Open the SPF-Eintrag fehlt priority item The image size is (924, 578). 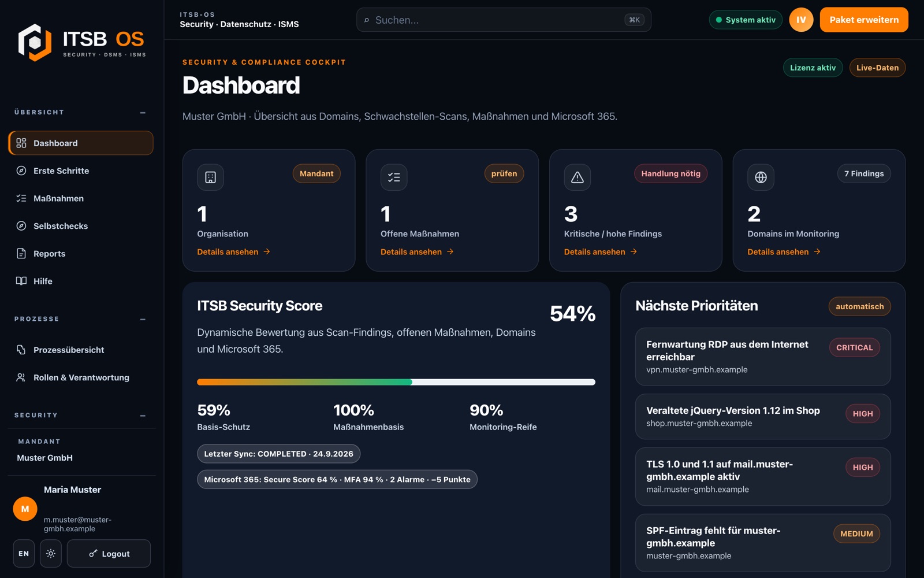tap(763, 543)
